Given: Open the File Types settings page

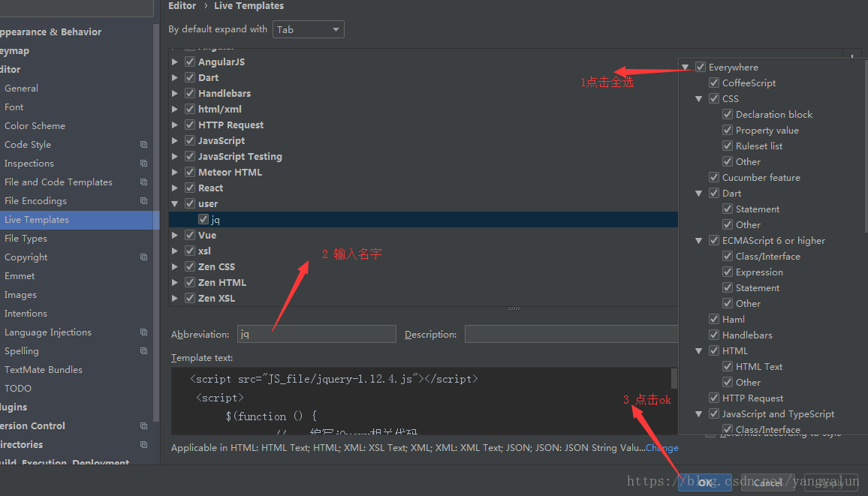Looking at the screenshot, I should tap(26, 239).
